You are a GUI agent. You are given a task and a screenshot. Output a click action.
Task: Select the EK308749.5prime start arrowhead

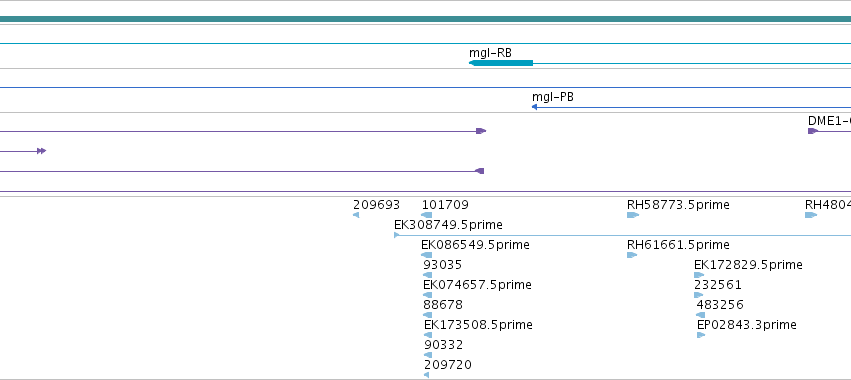point(397,235)
